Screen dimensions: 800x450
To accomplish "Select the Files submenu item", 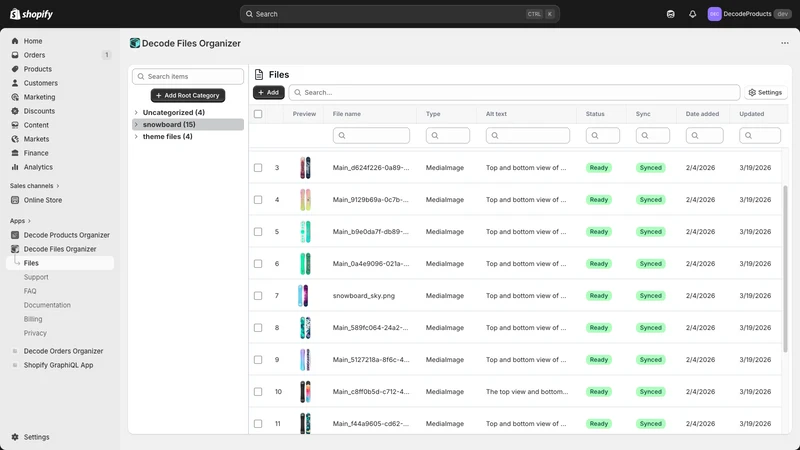I will tap(60, 263).
